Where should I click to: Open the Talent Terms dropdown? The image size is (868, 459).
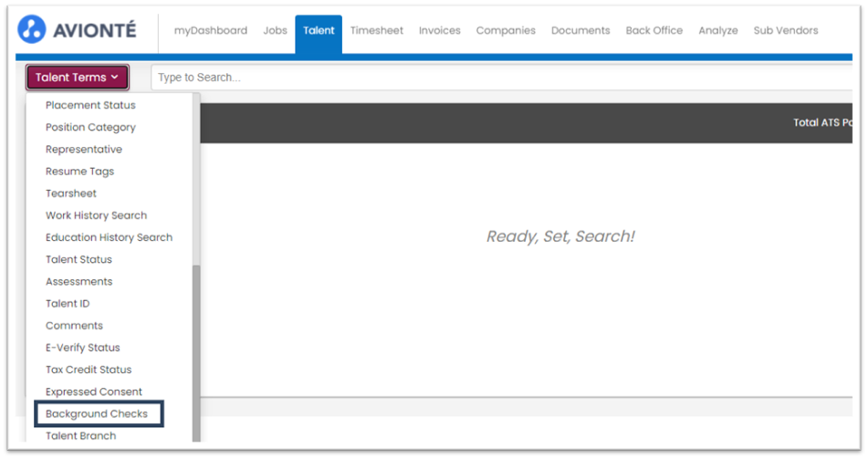pos(77,78)
